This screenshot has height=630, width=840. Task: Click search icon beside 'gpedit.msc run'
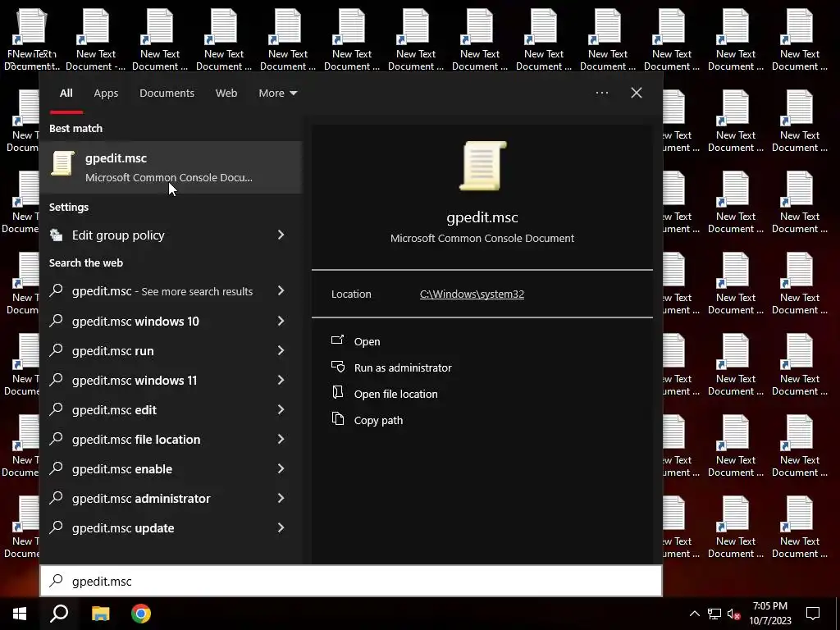(57, 349)
